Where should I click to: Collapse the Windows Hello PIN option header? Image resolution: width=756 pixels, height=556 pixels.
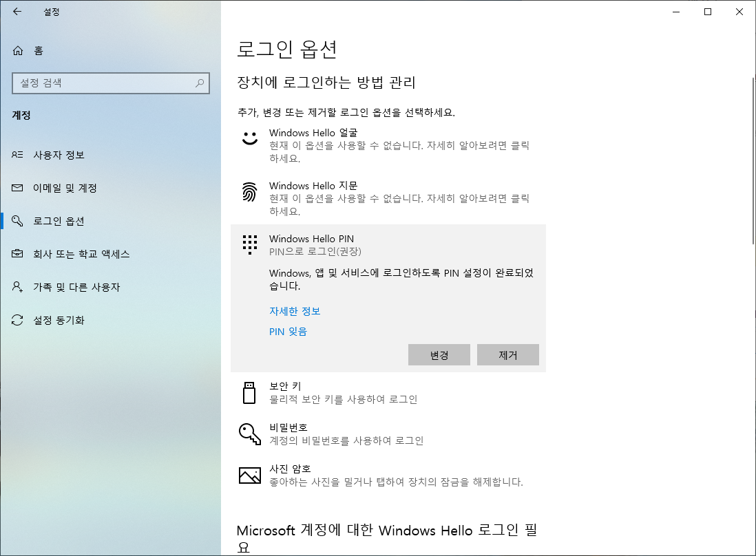[388, 245]
